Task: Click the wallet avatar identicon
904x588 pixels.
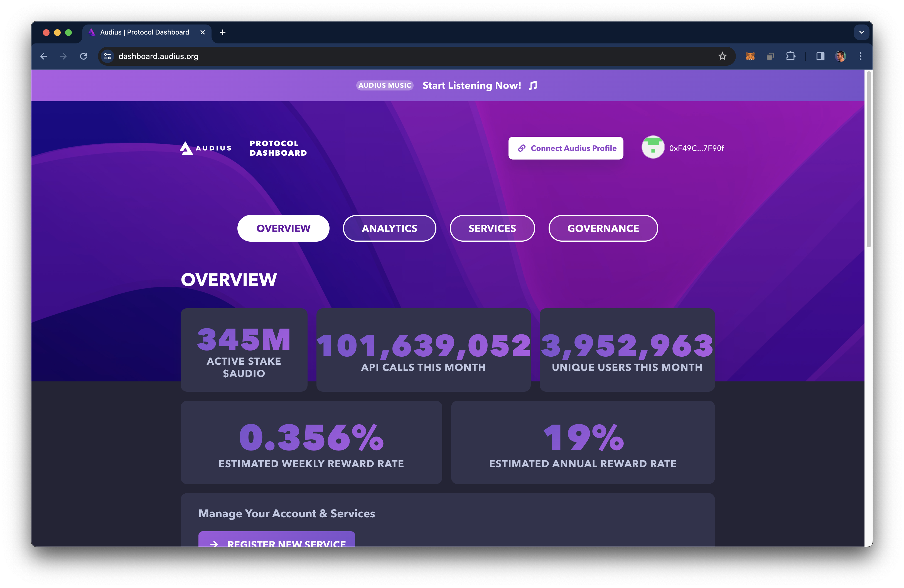Action: (x=653, y=147)
